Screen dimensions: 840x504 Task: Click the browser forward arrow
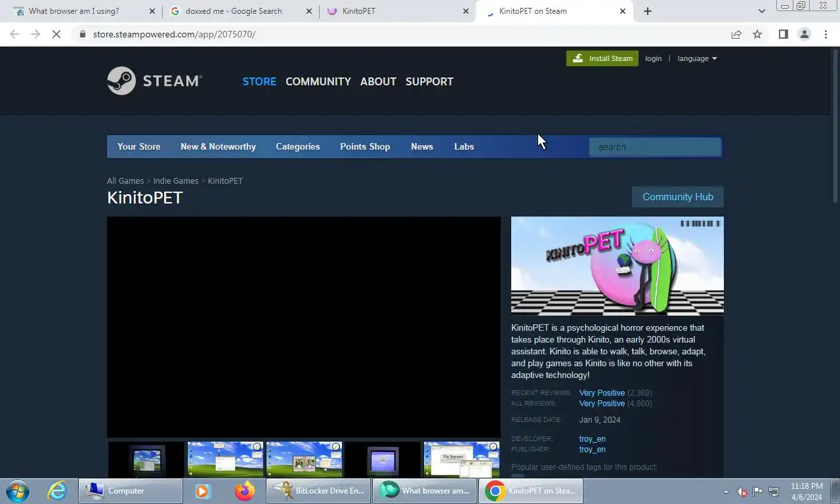tap(35, 34)
